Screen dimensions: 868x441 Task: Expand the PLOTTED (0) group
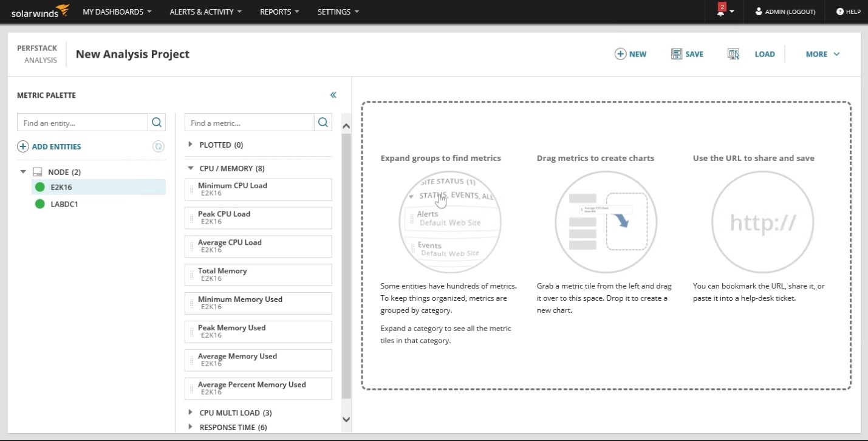click(191, 145)
